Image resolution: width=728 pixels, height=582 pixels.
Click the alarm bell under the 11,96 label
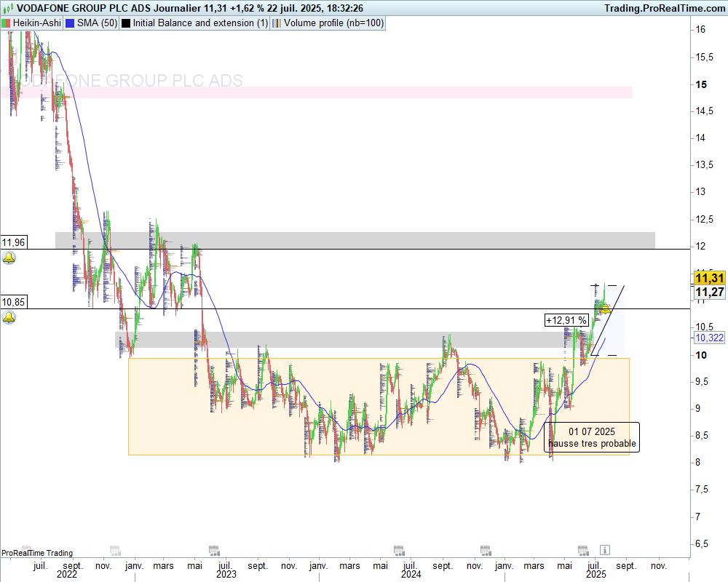click(x=9, y=258)
